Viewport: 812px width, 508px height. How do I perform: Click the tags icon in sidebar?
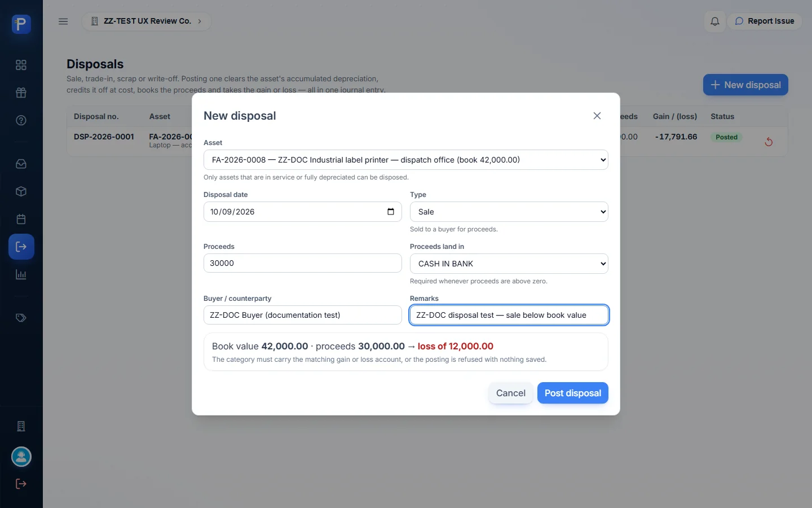click(21, 318)
